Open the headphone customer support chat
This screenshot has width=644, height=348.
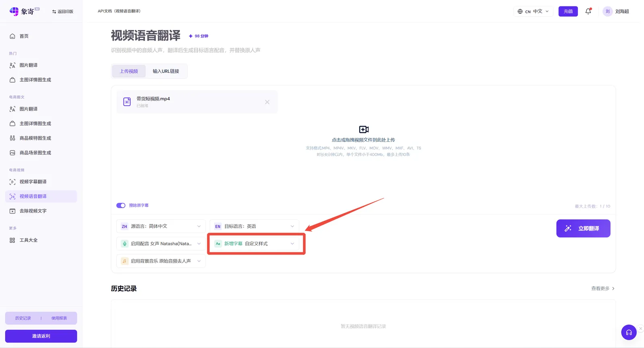pos(629,332)
